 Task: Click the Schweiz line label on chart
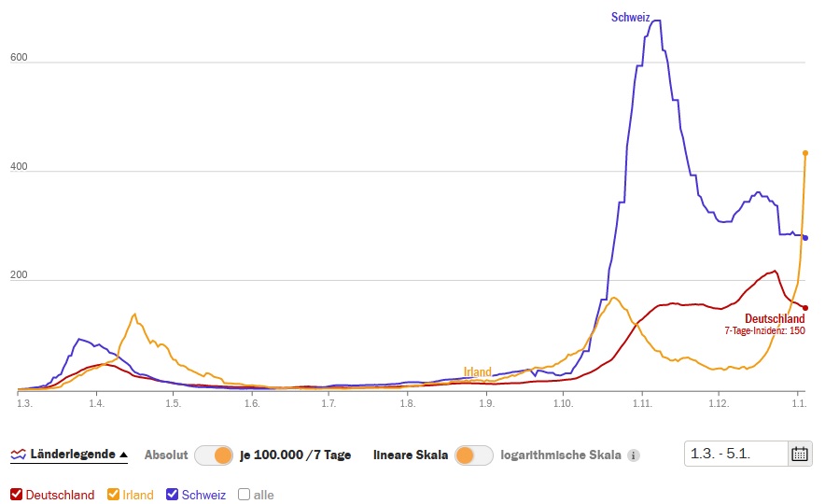[631, 17]
